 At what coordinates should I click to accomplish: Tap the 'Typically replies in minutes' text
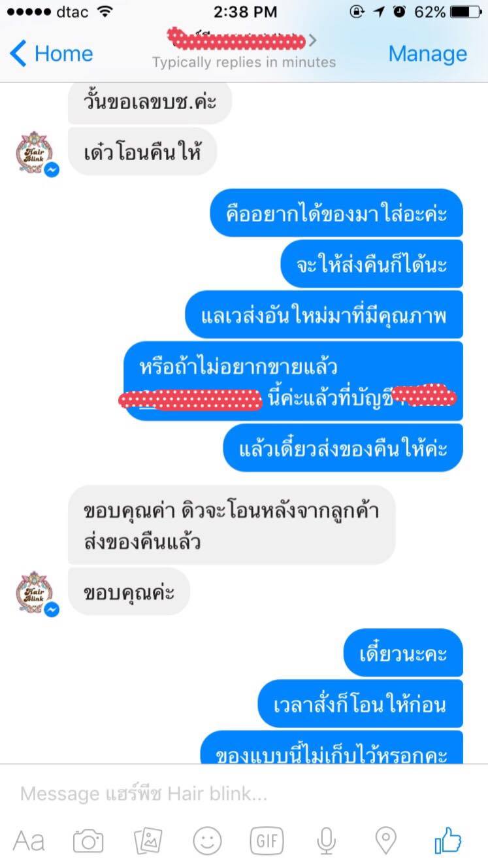coord(244,63)
